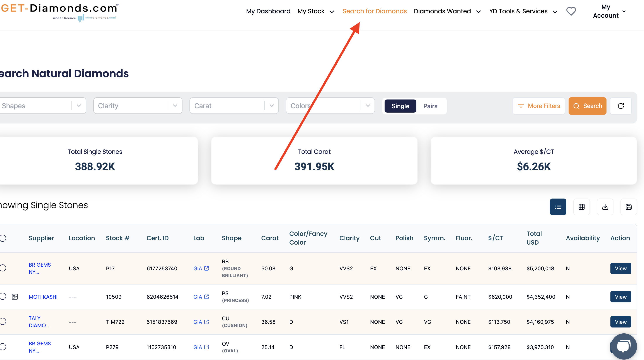Screen dimensions: 644x360
Task: Sort by the Carat column header
Action: click(270, 238)
